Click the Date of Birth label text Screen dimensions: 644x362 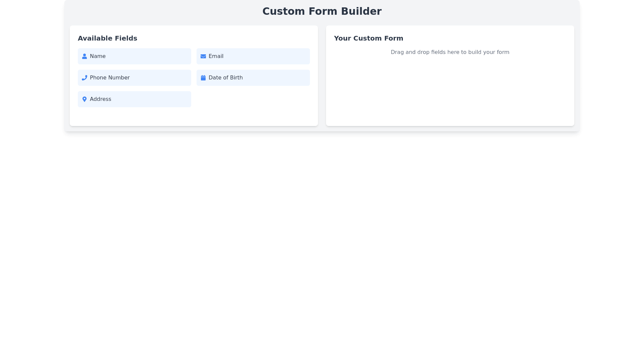coord(225,78)
